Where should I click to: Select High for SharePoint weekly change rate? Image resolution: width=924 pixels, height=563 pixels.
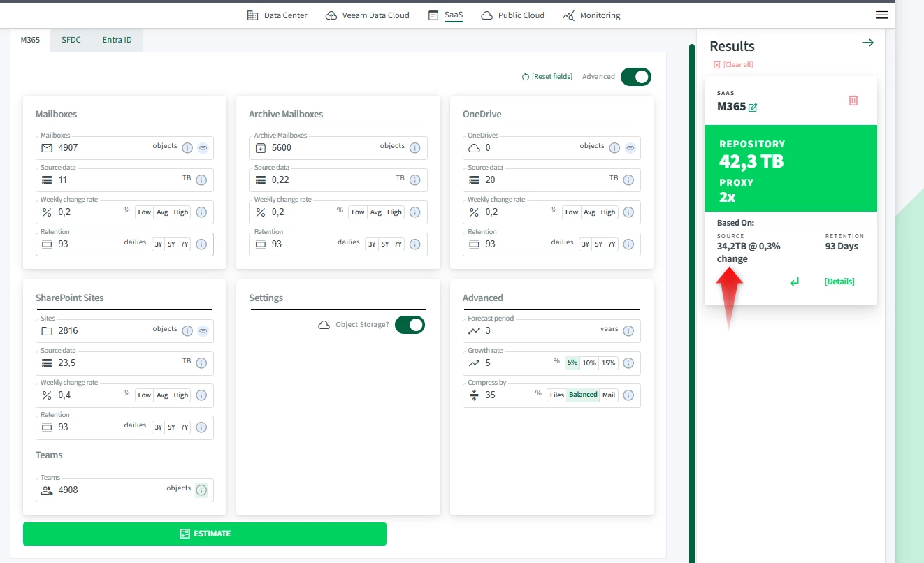(181, 395)
